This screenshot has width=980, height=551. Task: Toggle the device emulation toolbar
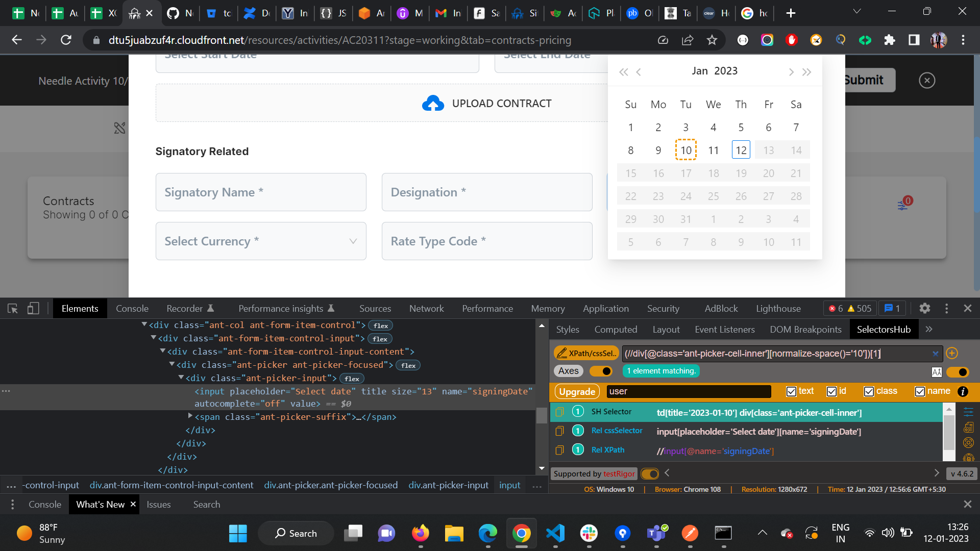(33, 308)
